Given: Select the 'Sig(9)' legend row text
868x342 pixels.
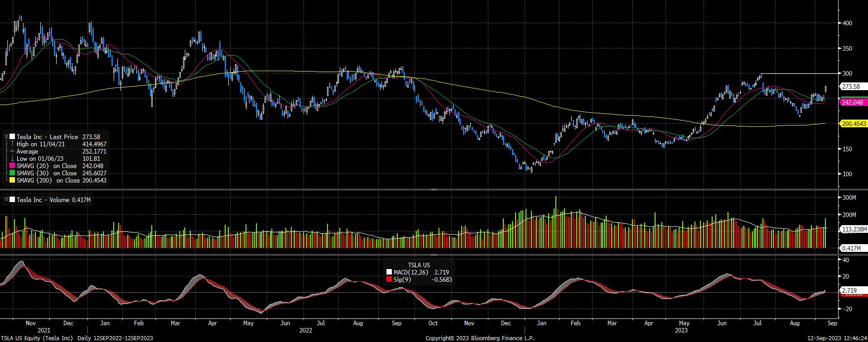Looking at the screenshot, I should point(401,279).
